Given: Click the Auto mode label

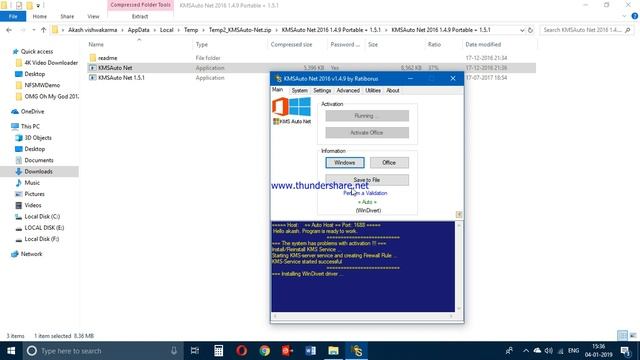Looking at the screenshot, I should 367,202.
